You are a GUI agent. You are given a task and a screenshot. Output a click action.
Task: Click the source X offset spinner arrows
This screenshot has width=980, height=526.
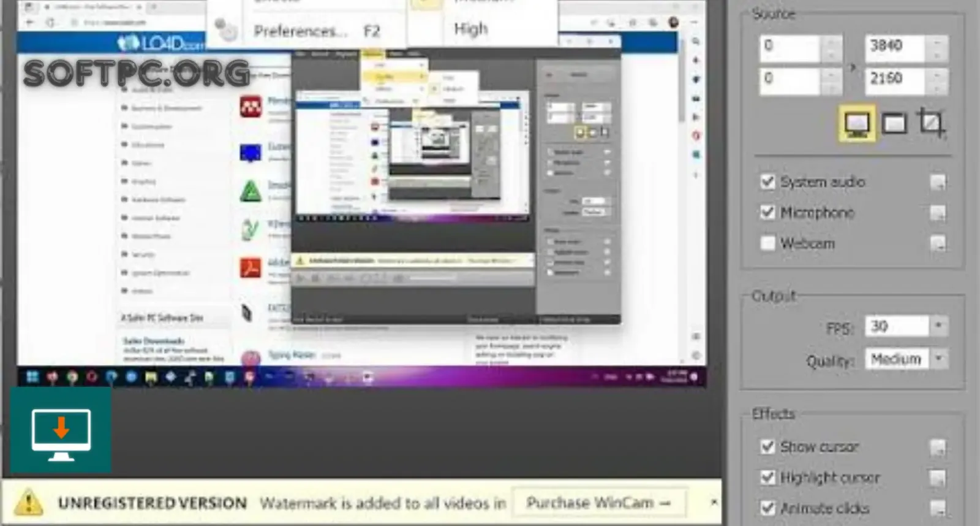[x=831, y=48]
